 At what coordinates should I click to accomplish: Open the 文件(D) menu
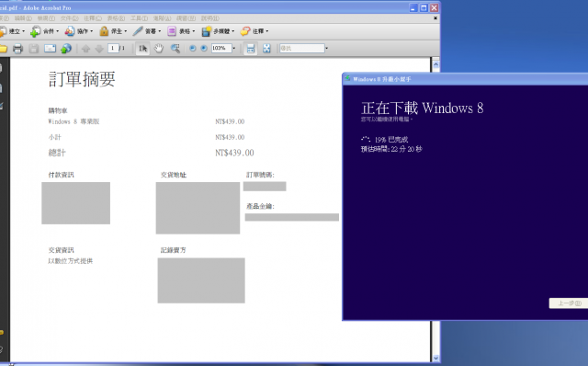click(x=70, y=18)
